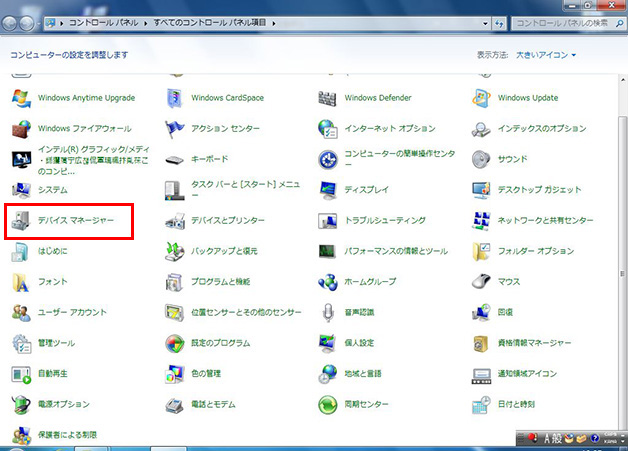The height and width of the screenshot is (451, 628).
Task: Open 通知領域アイコン
Action: [515, 374]
